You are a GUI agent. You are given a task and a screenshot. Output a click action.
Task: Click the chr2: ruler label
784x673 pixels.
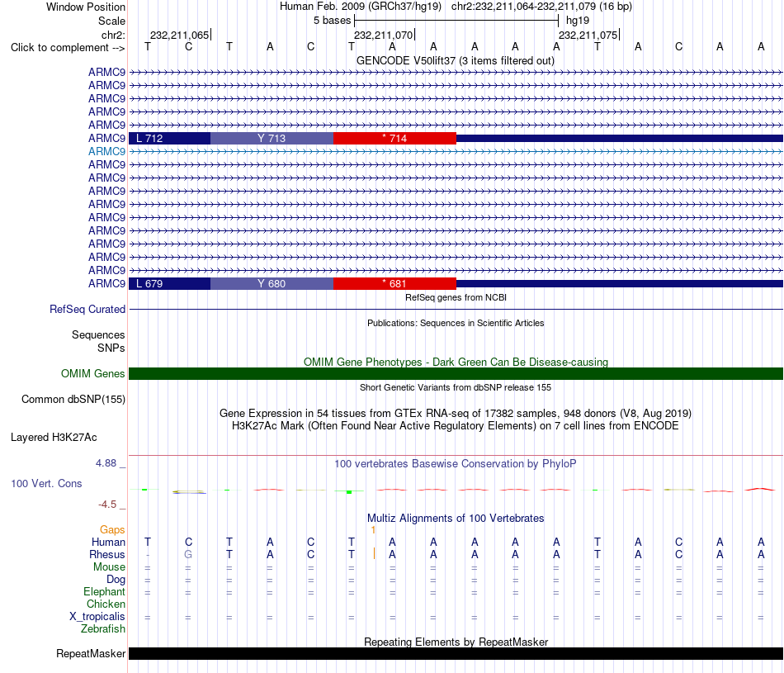pos(113,35)
